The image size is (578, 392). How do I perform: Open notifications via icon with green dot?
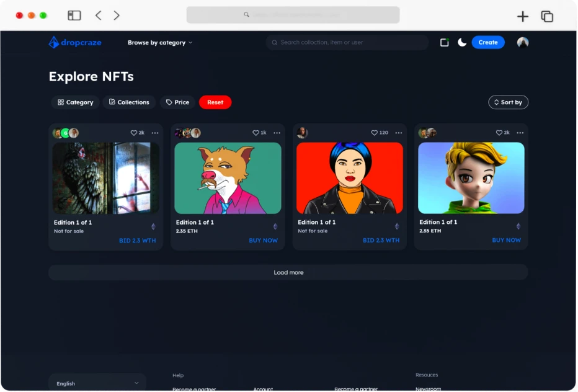(444, 42)
